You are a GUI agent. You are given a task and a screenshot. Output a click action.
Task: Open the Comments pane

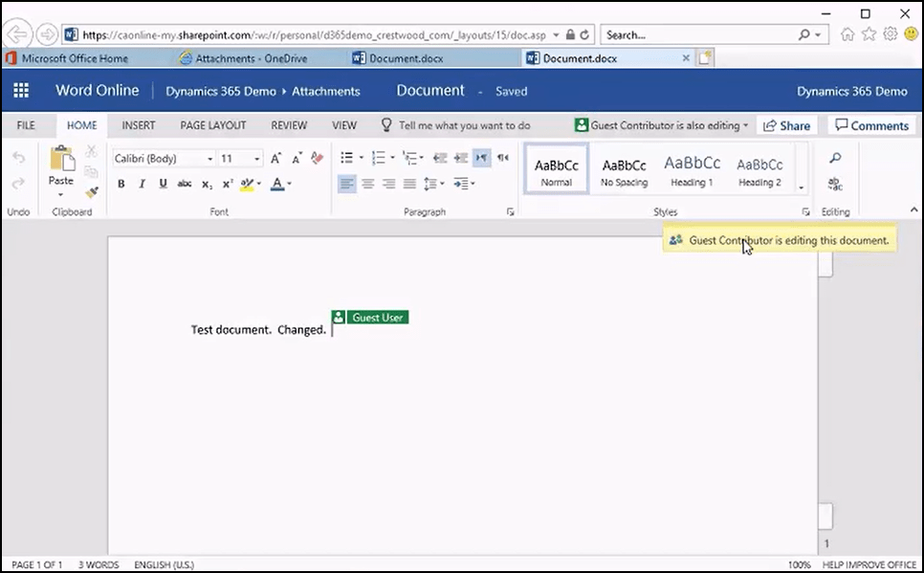click(x=870, y=125)
